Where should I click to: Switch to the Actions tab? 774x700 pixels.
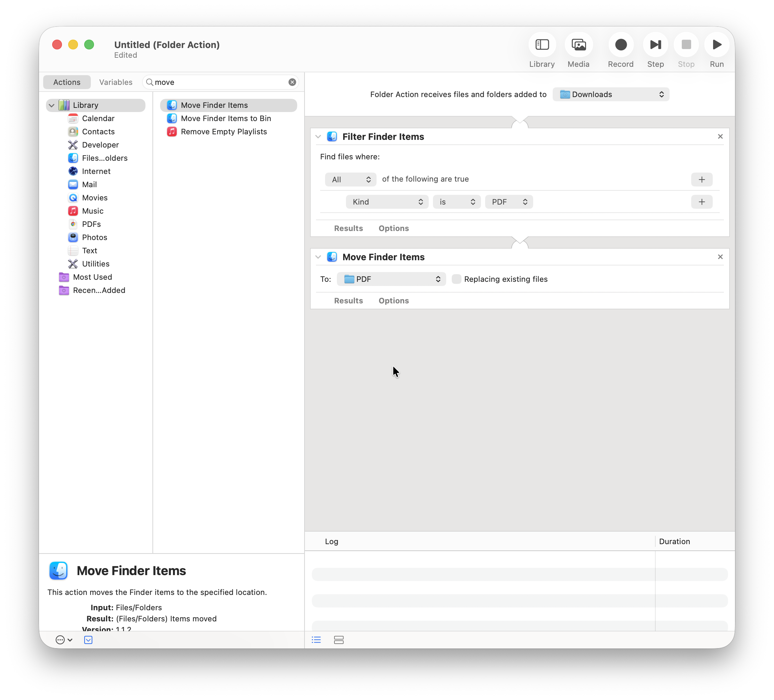(67, 82)
